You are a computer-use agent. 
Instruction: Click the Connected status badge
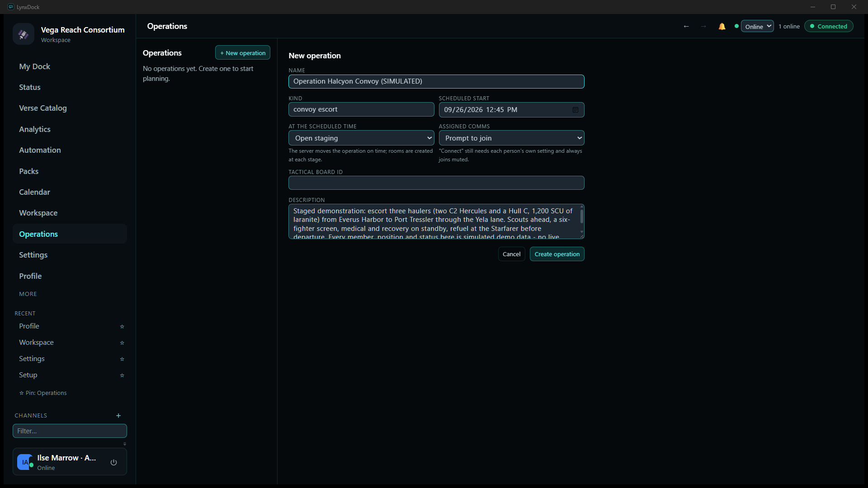(829, 26)
